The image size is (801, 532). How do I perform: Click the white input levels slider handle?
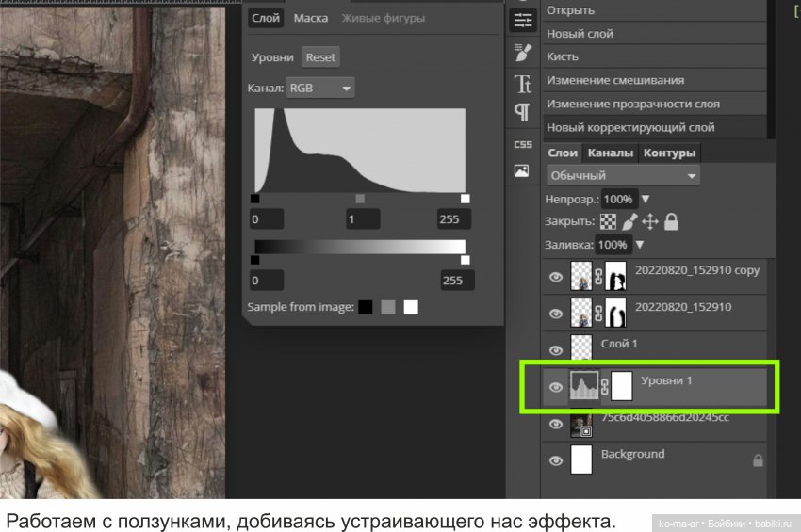pos(465,199)
